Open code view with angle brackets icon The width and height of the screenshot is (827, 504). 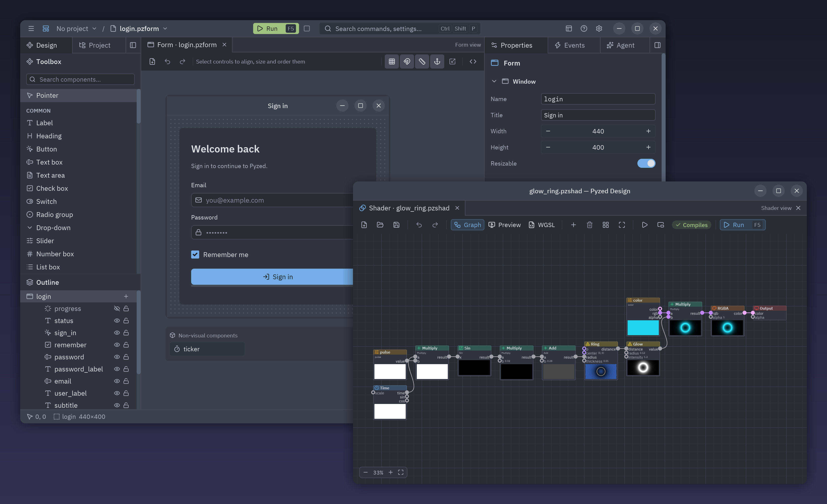[x=473, y=61]
